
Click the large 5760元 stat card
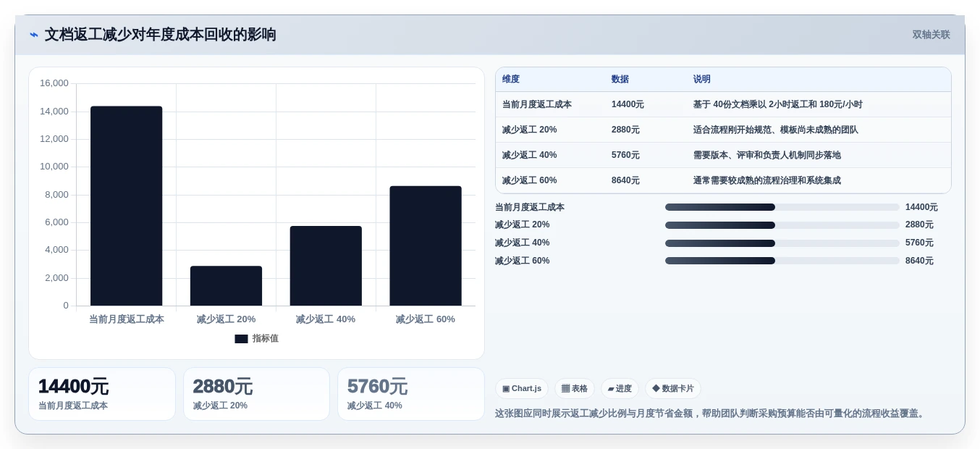411,394
